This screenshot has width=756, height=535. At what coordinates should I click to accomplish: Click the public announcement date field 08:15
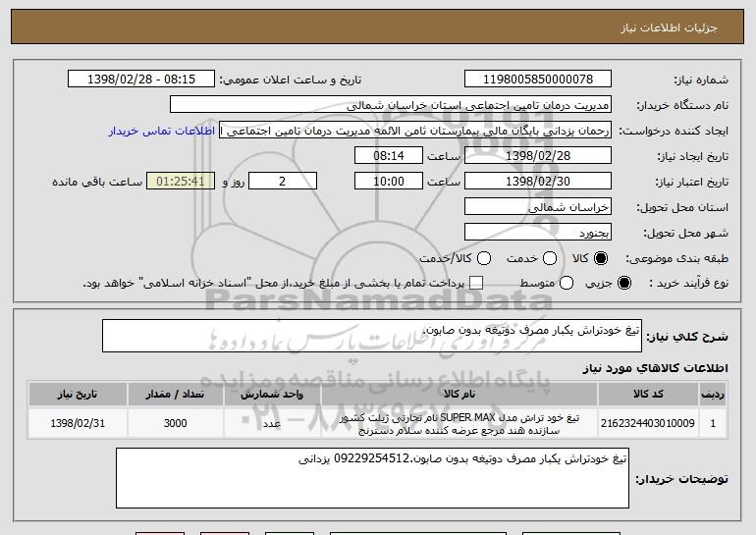[141, 80]
